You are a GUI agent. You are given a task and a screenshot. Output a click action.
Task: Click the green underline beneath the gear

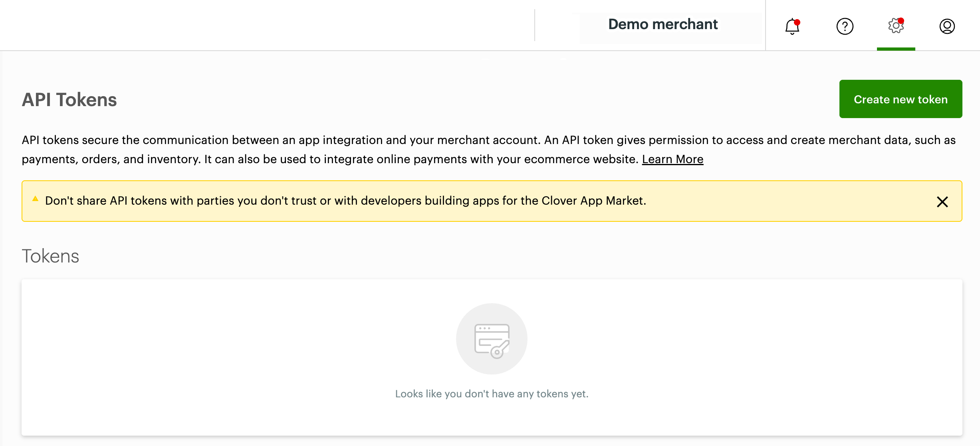click(x=896, y=49)
